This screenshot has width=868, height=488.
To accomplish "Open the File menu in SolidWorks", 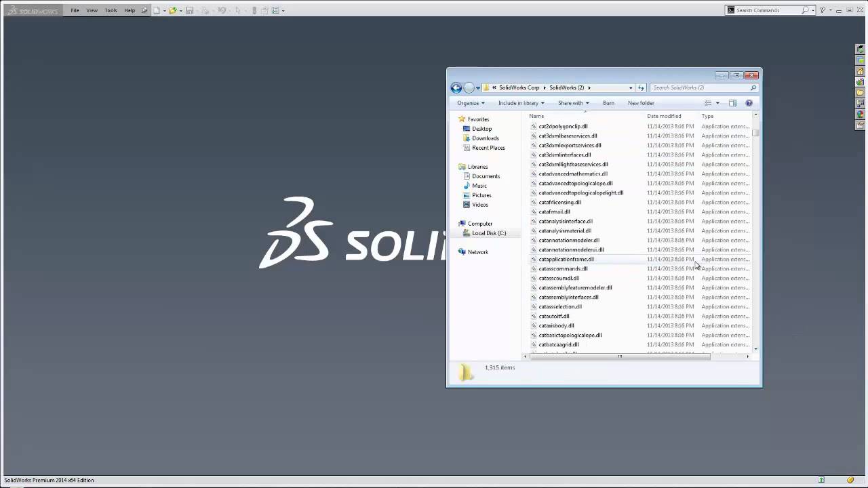I will [x=75, y=10].
